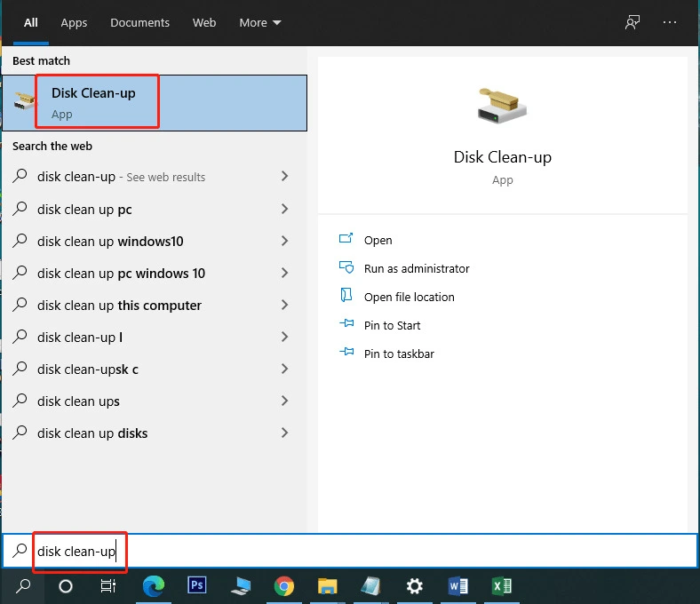This screenshot has width=700, height=604.
Task: Select 'disk clean-up - See web results'
Action: [x=155, y=177]
